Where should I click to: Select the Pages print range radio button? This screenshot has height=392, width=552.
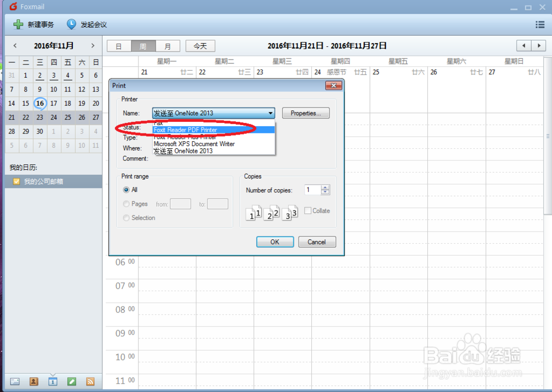pyautogui.click(x=126, y=204)
